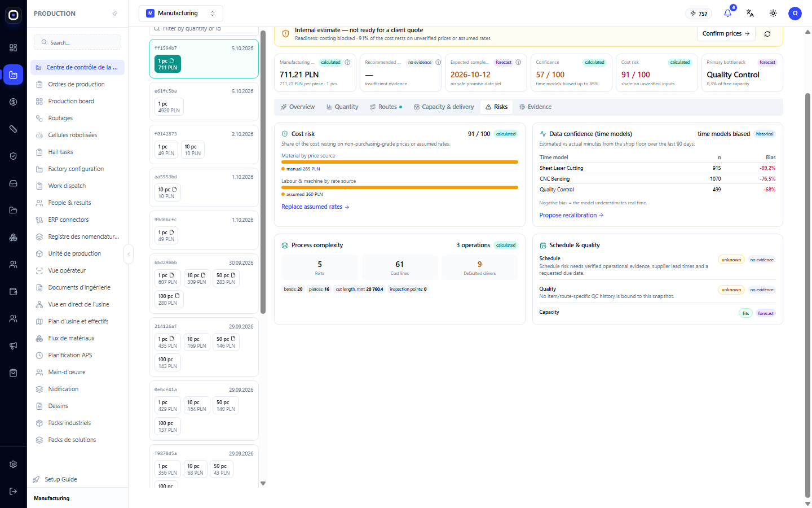Pin the PRODUCTION sidebar panel
812x508 pixels.
pos(115,14)
